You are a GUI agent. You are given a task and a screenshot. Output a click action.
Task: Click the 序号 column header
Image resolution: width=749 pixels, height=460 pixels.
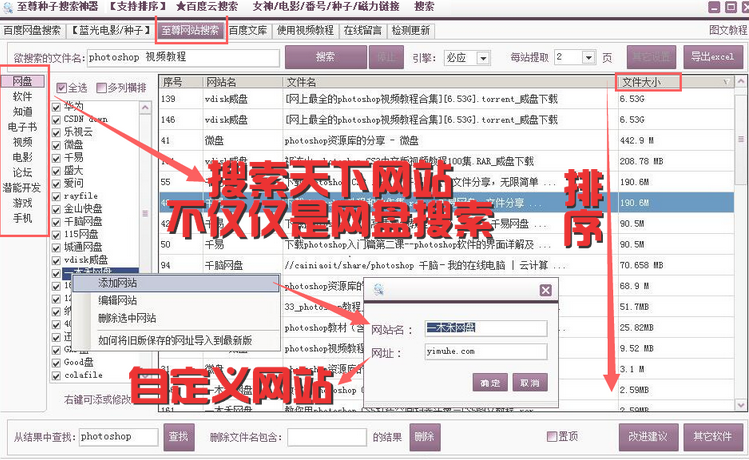pos(181,82)
